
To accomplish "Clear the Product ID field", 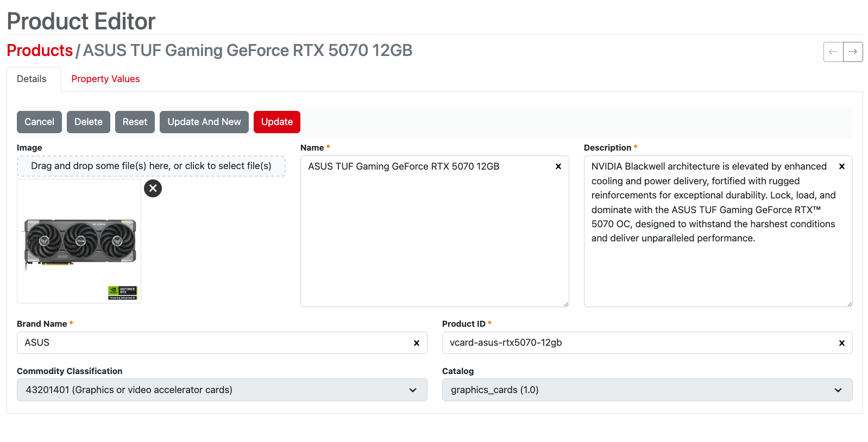I will [841, 343].
